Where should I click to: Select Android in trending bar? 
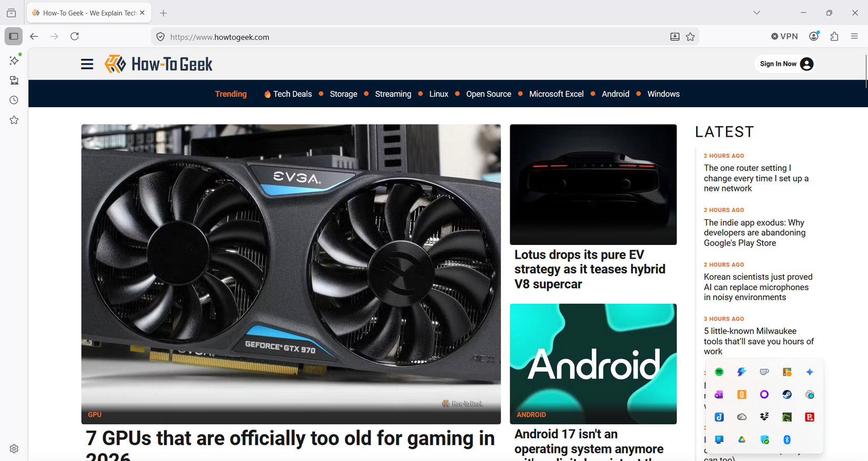[615, 94]
